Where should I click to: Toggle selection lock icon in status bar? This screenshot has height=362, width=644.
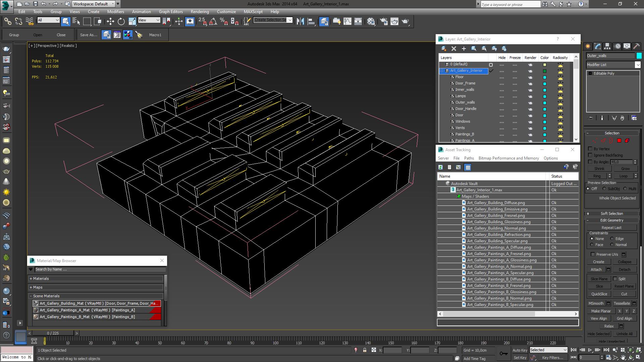pyautogui.click(x=365, y=350)
